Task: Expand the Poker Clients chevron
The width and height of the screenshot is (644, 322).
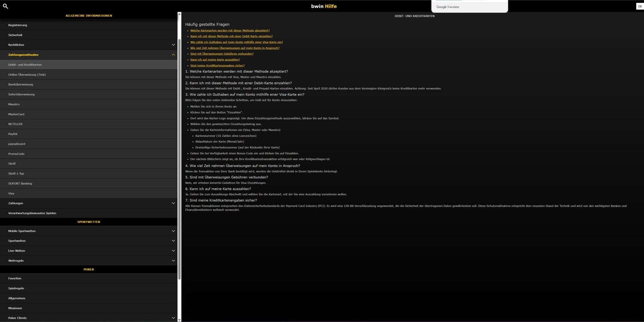Action: pos(173,318)
